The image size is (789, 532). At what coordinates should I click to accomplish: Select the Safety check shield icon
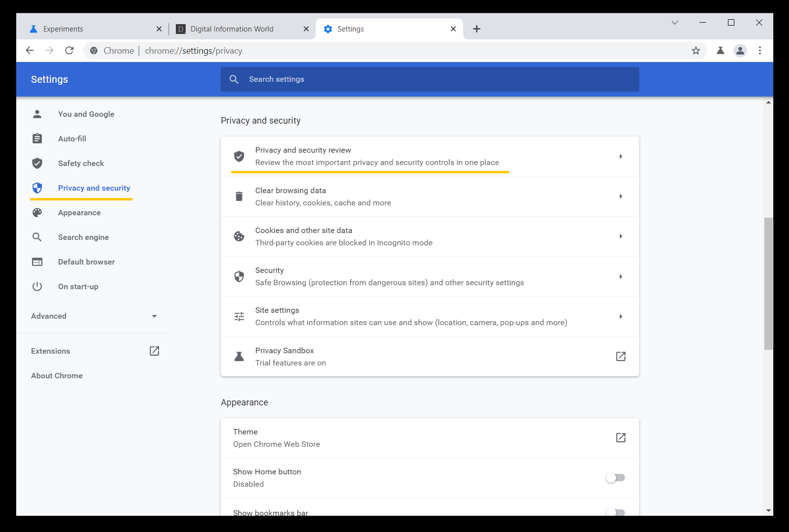(x=37, y=163)
